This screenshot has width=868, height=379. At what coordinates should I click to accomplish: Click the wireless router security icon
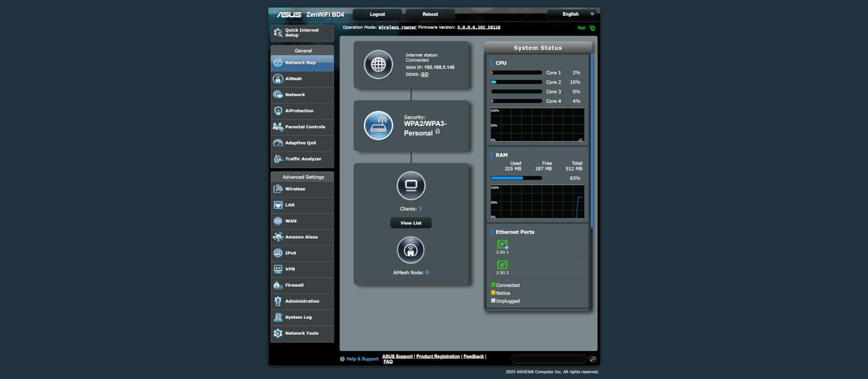pos(378,126)
